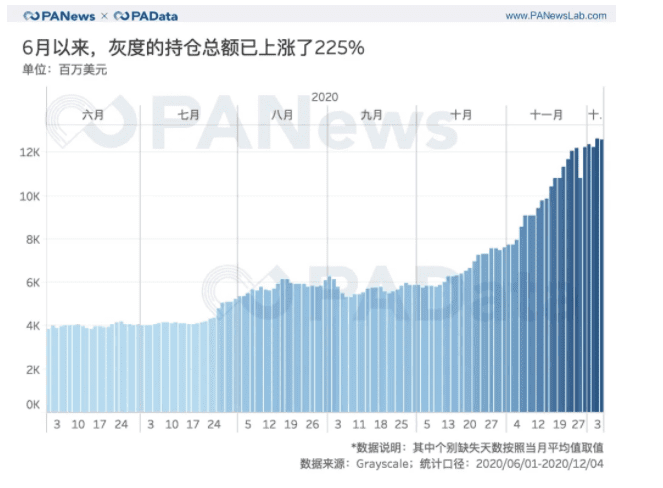Click the x-axis tick 13 under 十月
The width and height of the screenshot is (663, 488).
pyautogui.click(x=448, y=424)
